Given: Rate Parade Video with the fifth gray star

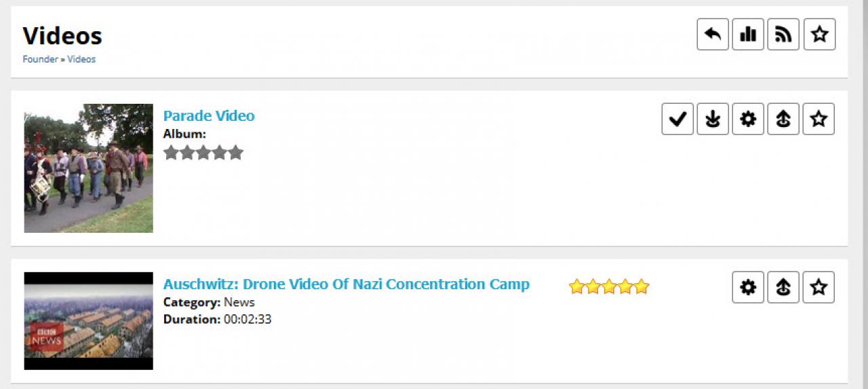Looking at the screenshot, I should point(235,153).
